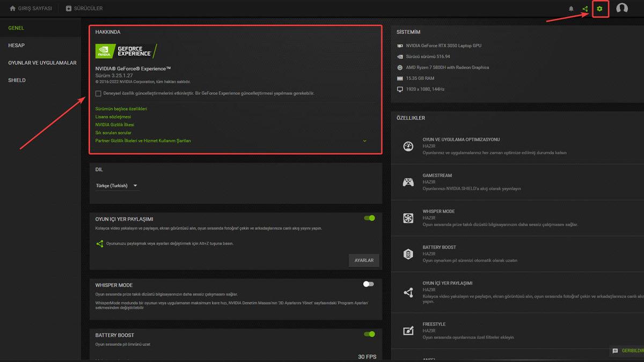
Task: Select Oyunlar ve Uygulamalar in sidebar
Action: [42, 63]
